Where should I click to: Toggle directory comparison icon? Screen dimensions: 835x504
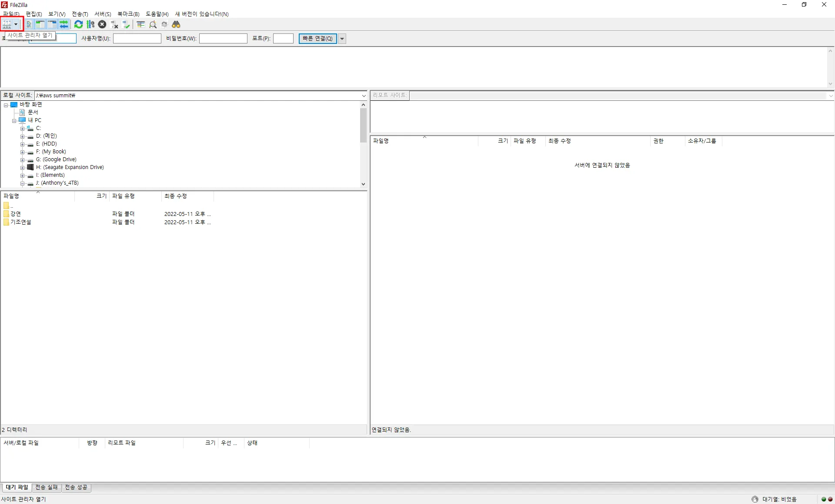tap(153, 24)
